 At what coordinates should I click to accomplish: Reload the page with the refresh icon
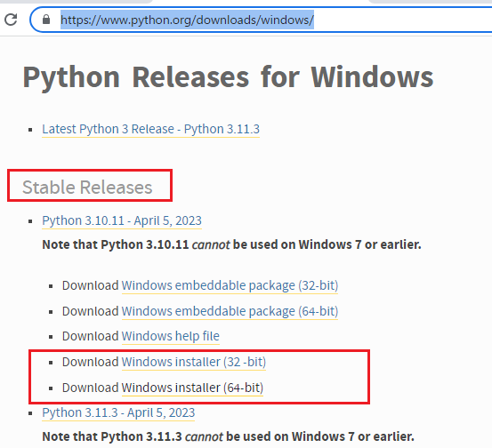pos(11,20)
